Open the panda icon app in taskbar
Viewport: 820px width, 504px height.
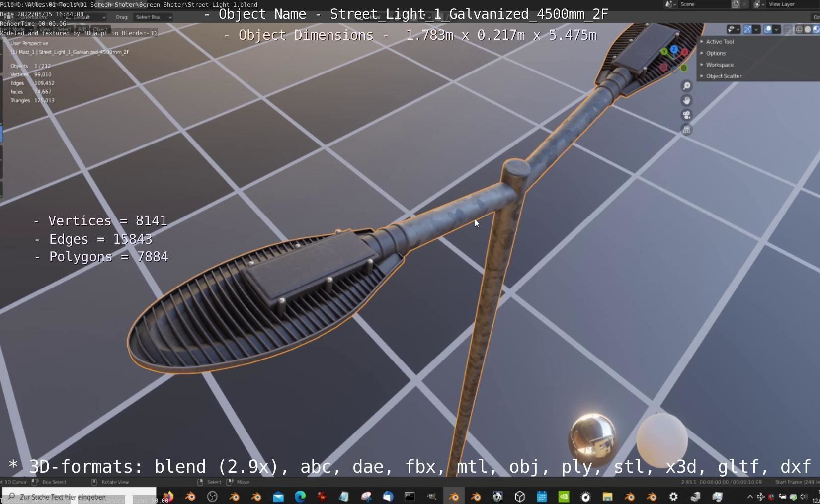[x=497, y=497]
